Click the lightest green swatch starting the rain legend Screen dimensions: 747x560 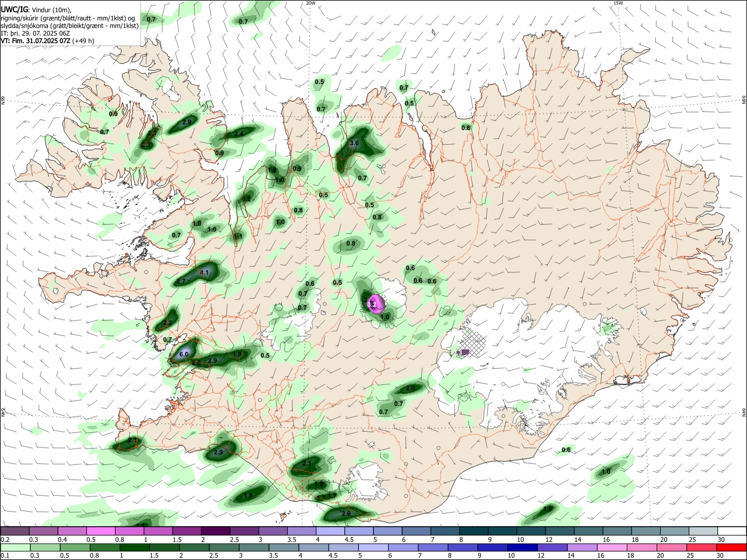coord(15,547)
